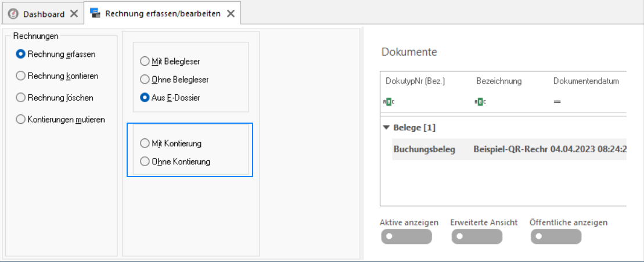Close the Rechnung erfassen/bearbeiten tab
The height and width of the screenshot is (262, 644).
coord(231,13)
